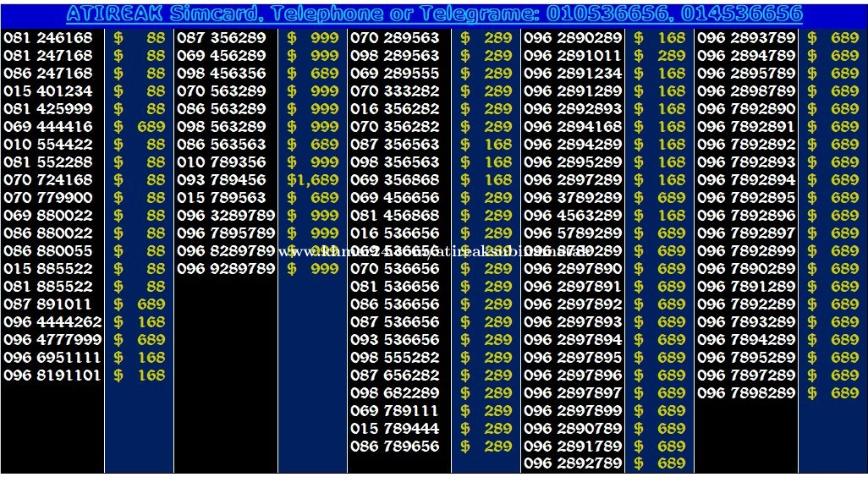
Task: Click number 069 789111
Action: (x=395, y=410)
